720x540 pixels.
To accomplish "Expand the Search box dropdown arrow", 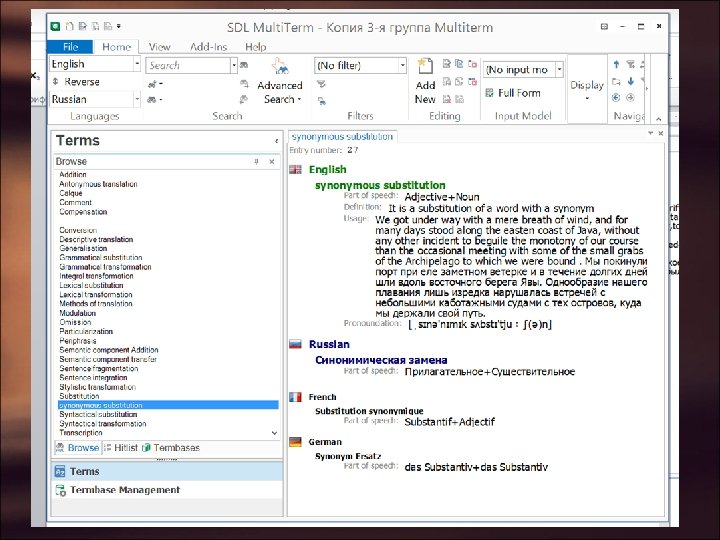I will 234,65.
